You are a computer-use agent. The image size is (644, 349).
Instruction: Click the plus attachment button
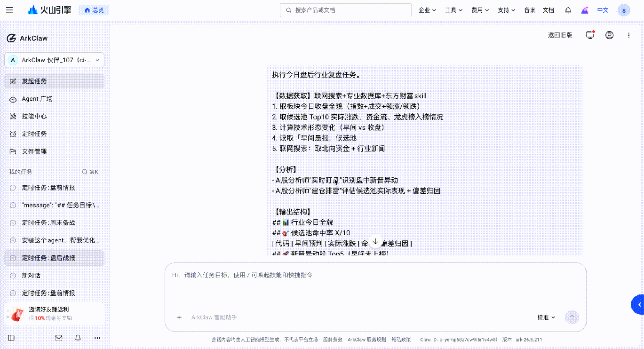point(179,317)
